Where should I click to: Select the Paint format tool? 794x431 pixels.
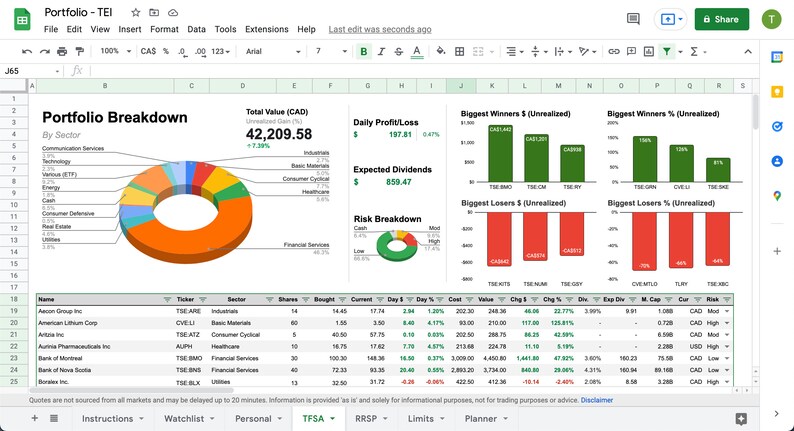coord(80,51)
